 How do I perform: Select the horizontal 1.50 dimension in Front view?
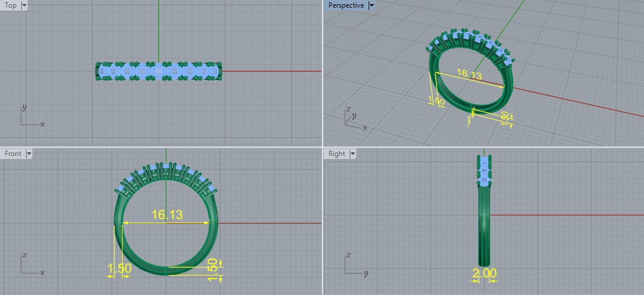[119, 269]
